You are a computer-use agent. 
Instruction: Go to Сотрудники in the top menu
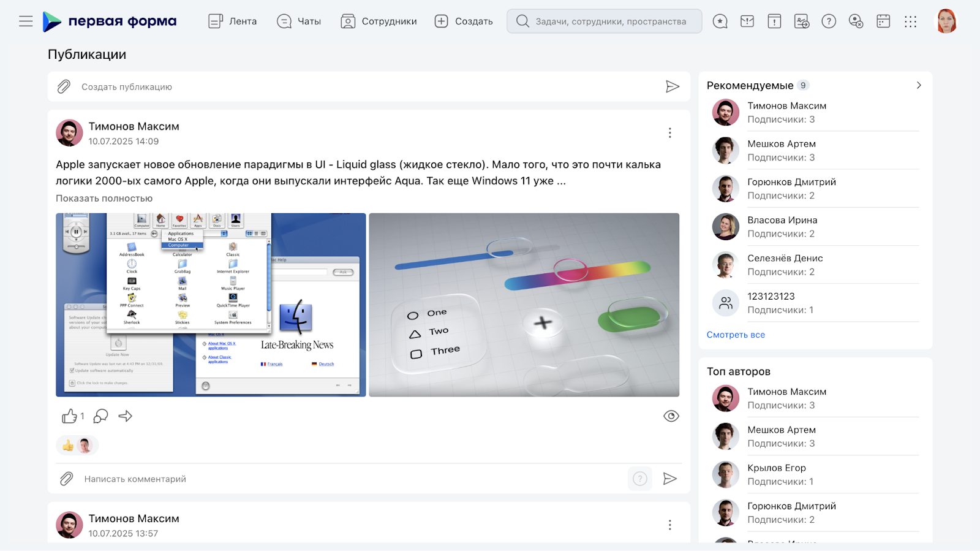coord(379,21)
